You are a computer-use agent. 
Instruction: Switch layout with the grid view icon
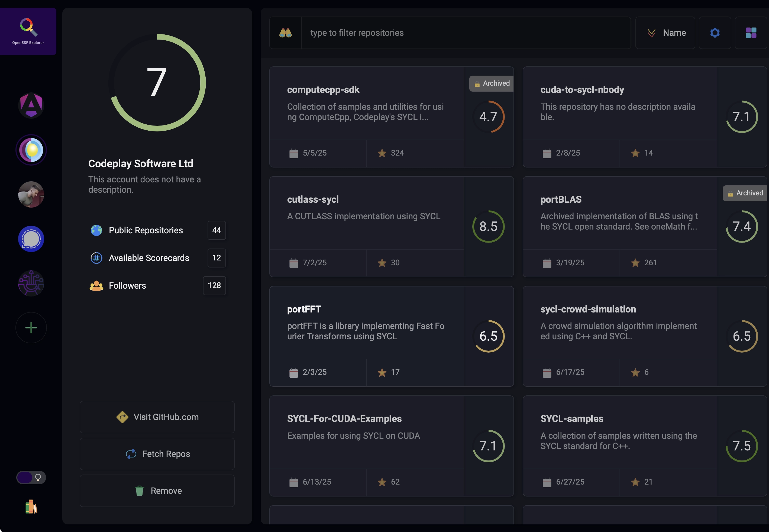point(751,33)
